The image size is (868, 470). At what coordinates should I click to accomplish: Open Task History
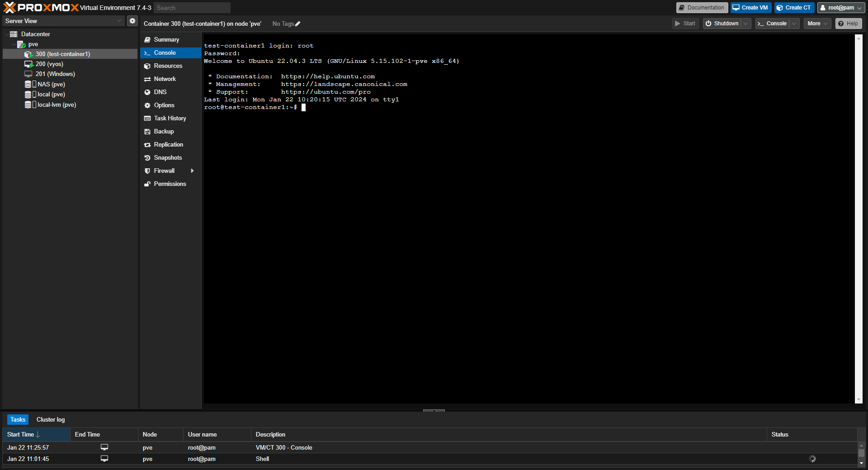tap(170, 119)
